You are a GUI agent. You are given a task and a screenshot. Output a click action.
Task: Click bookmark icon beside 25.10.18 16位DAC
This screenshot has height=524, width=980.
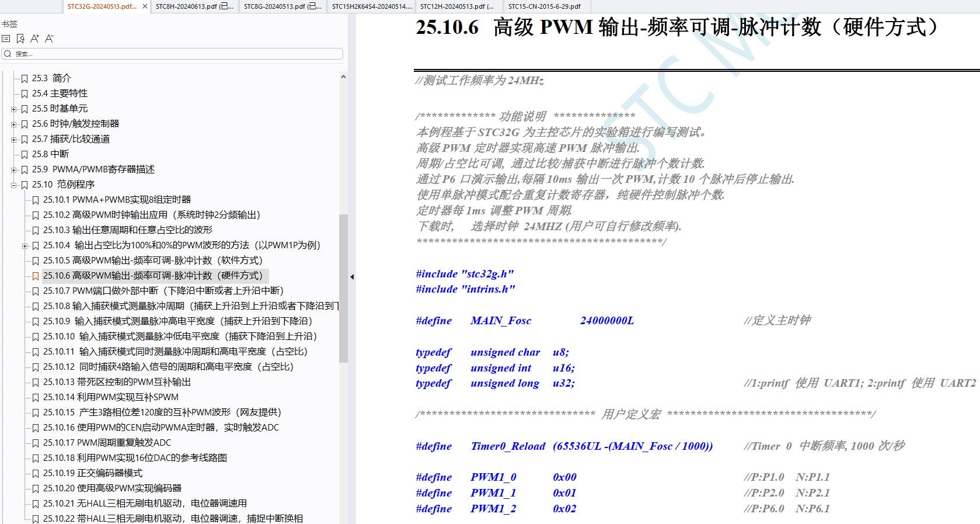click(x=36, y=458)
